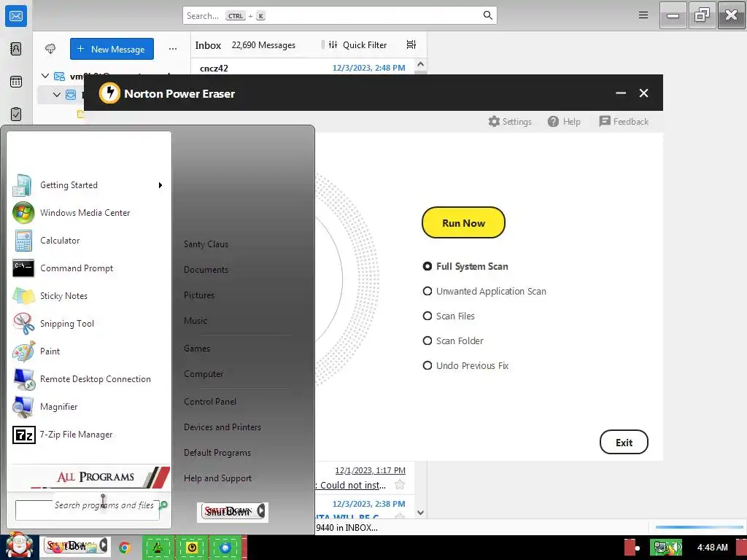Open Documents from Start menu
The image size is (747, 560).
click(206, 270)
